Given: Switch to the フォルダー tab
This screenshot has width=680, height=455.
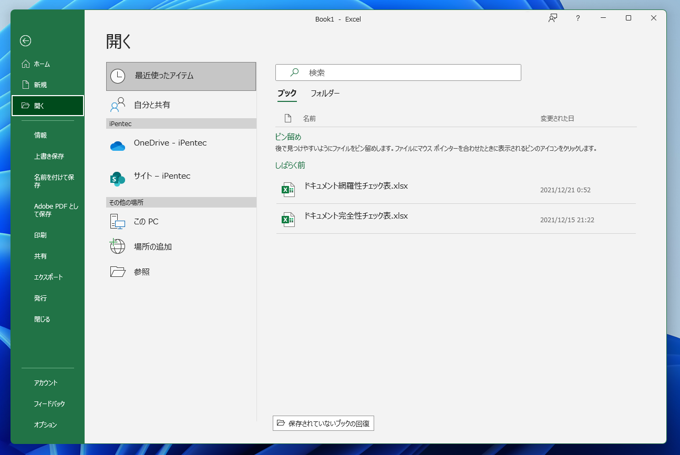Looking at the screenshot, I should click(x=325, y=93).
